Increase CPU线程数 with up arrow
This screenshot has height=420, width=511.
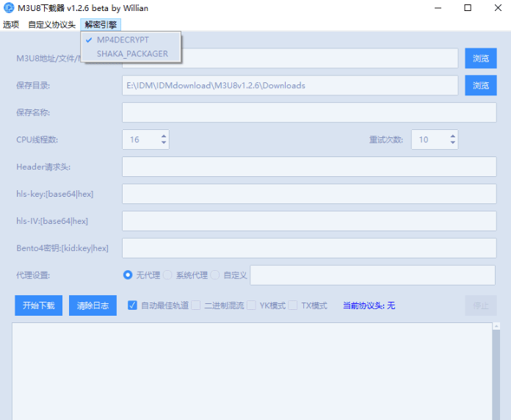pos(163,135)
